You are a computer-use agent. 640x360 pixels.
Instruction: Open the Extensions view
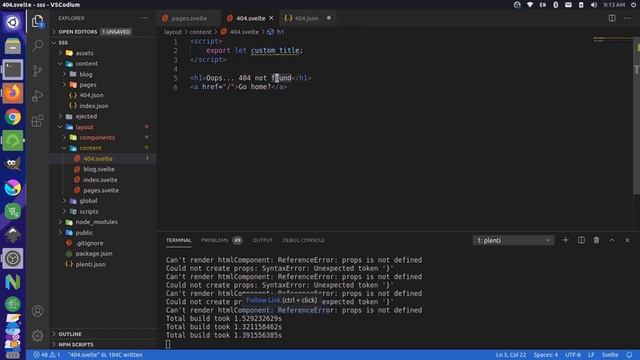point(38,120)
